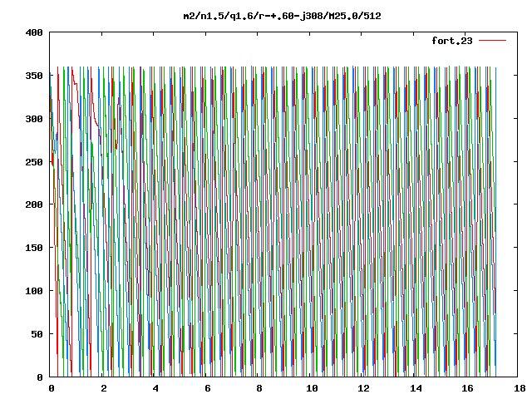Click the y-axis label 350
The image size is (532, 399).
coord(34,76)
